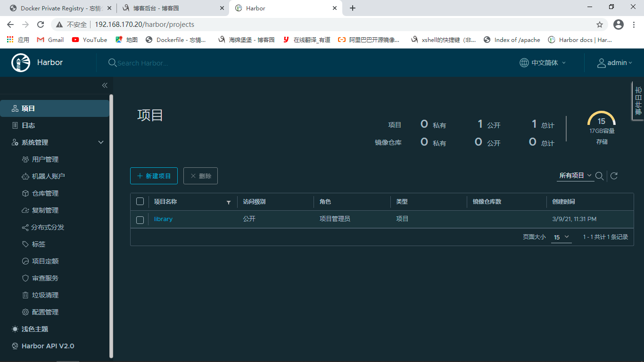Open the 所有项目 filter dropdown
Image resolution: width=644 pixels, height=362 pixels.
575,176
